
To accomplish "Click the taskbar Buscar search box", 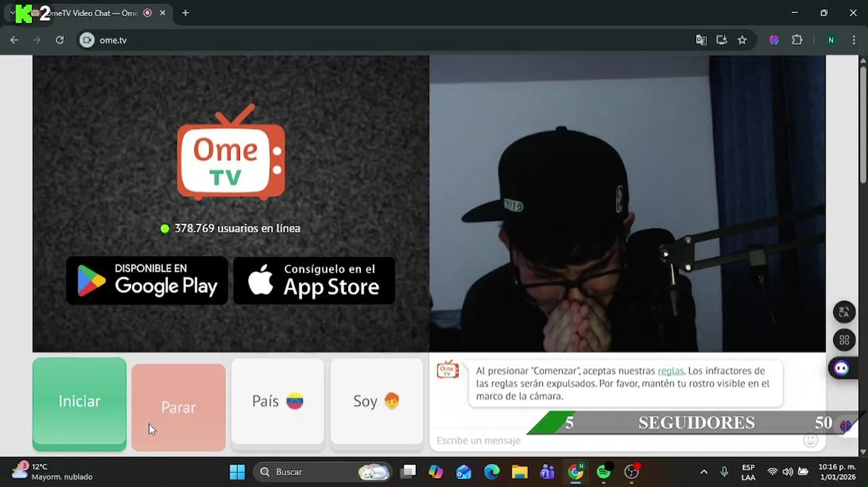I will 323,472.
